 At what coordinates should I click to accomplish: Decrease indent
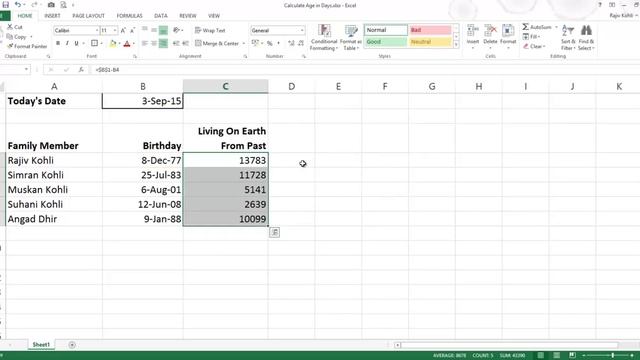[176, 43]
